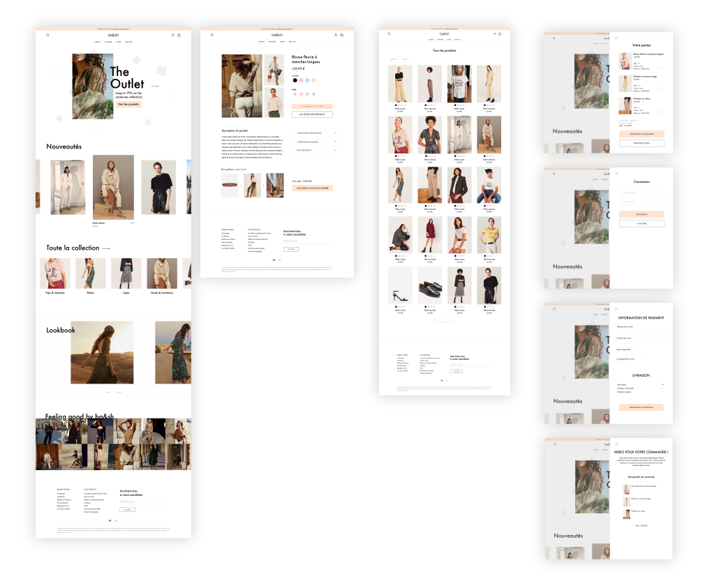The width and height of the screenshot is (712, 588).
Task: Open the account icon on the homepage header
Action: (x=172, y=35)
